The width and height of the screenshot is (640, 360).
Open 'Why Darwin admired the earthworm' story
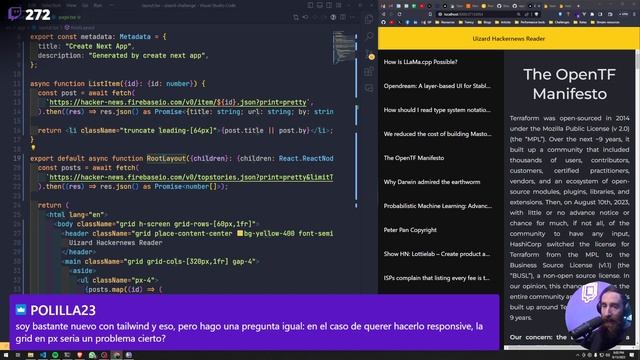431,182
